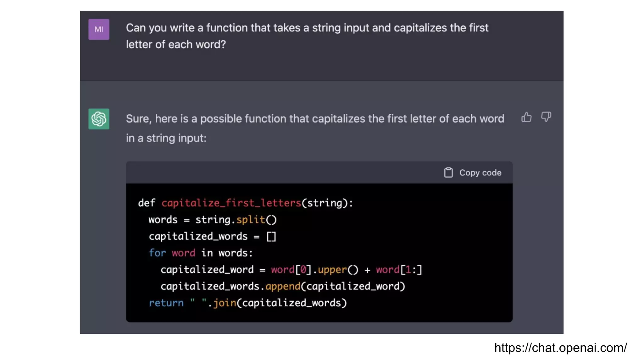This screenshot has height=362, width=644.
Task: Click the 'words = string.split()' code line
Action: pyautogui.click(x=213, y=220)
